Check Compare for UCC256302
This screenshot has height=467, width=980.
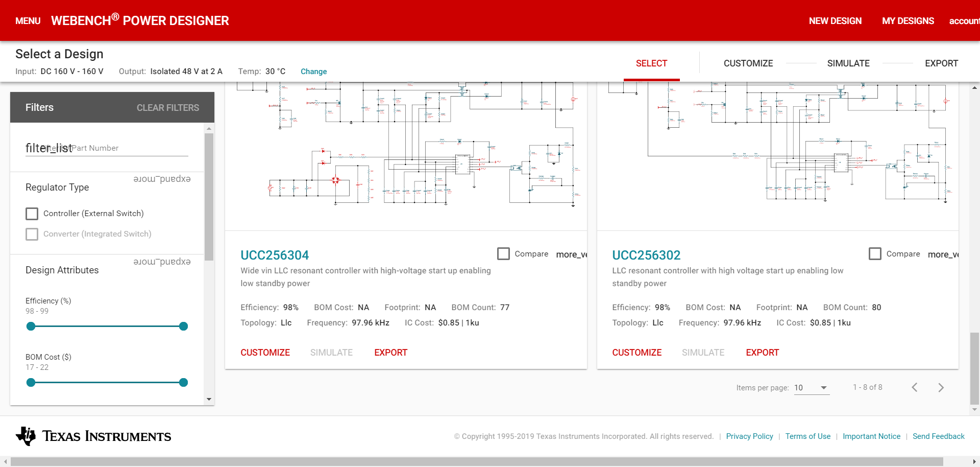tap(875, 254)
